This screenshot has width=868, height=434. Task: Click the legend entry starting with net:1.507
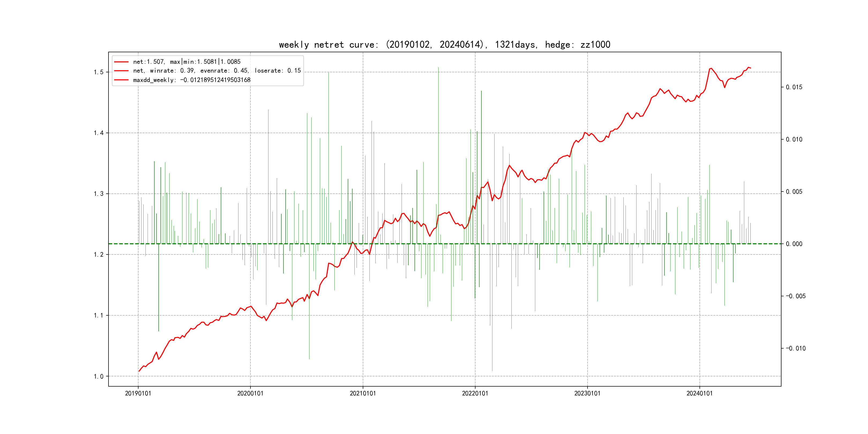187,62
